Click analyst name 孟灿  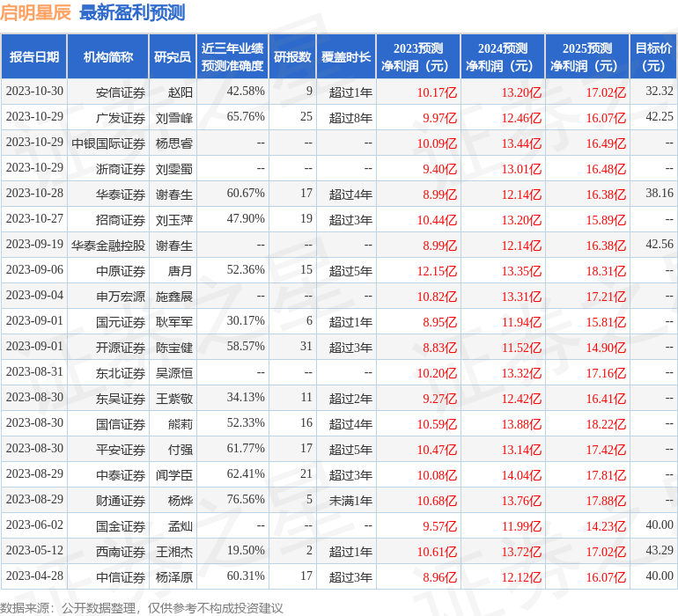point(181,525)
